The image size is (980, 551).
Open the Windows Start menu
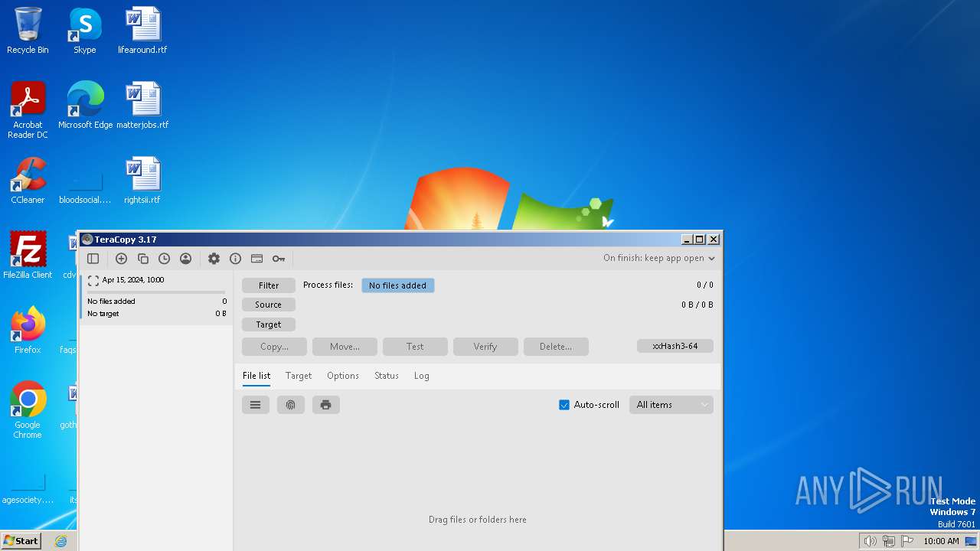coord(21,540)
